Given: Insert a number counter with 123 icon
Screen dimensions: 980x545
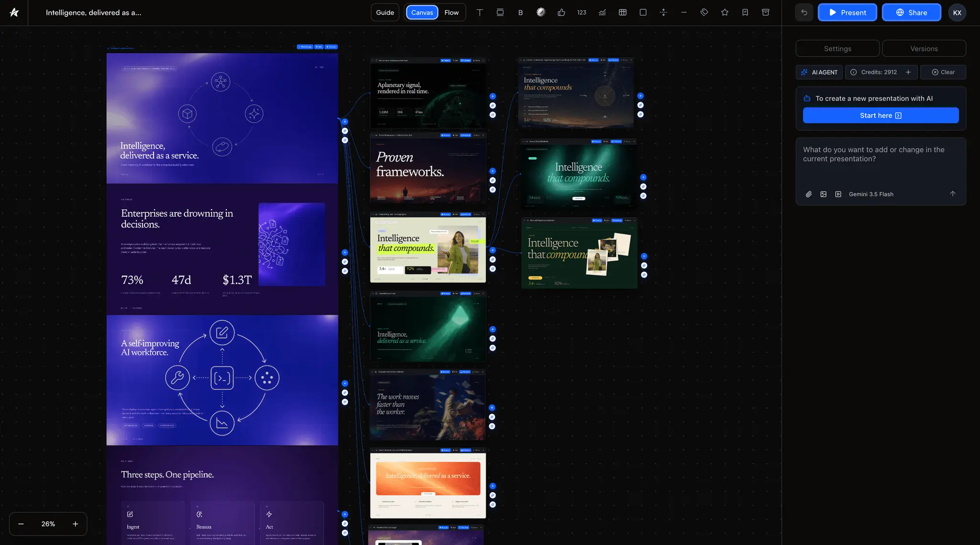Looking at the screenshot, I should 582,12.
